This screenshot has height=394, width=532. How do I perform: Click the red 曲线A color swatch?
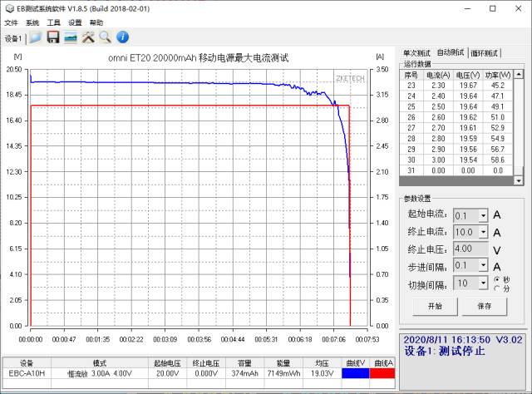click(382, 373)
